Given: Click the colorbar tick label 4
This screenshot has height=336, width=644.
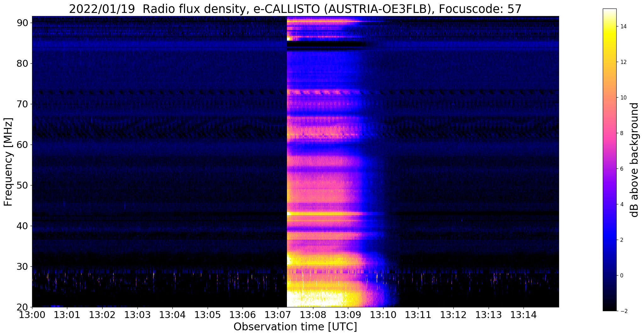Looking at the screenshot, I should tap(621, 204).
